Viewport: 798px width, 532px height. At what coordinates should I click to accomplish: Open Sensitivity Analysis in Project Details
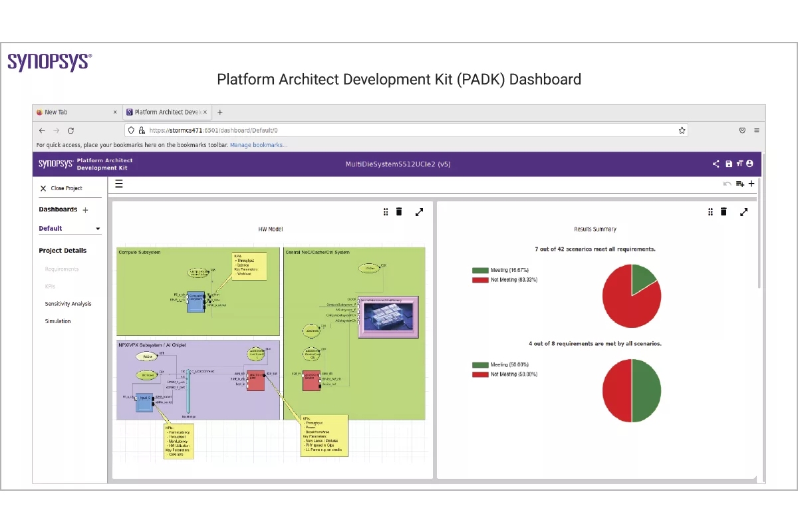coord(68,303)
